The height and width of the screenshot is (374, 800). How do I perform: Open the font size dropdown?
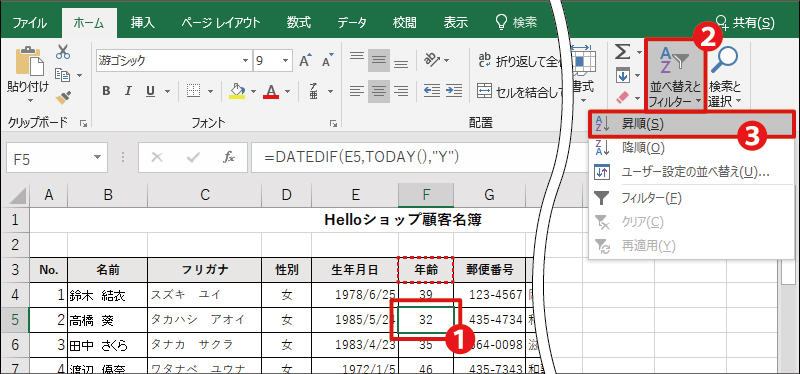pyautogui.click(x=286, y=61)
